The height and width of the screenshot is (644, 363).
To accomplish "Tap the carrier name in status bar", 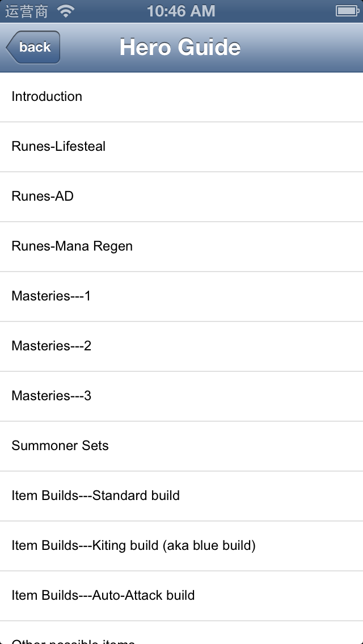I will [x=26, y=11].
